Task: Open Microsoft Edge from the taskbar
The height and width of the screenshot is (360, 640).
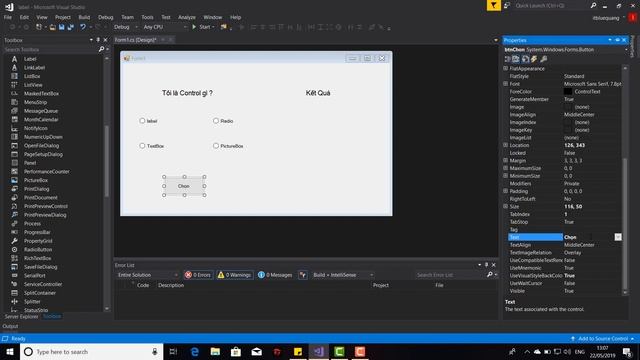Action: [x=195, y=352]
